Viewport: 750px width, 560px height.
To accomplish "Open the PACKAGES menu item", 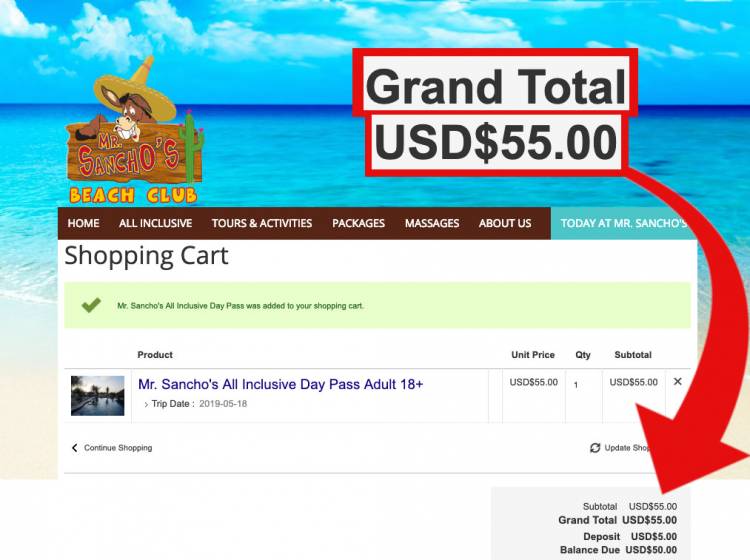I will tap(358, 223).
